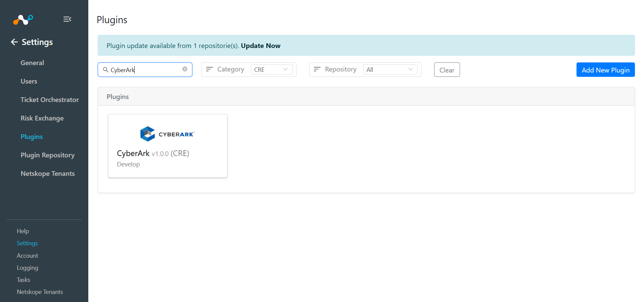Screen dimensions: 644x302
Task: Click the Settings heading text
Action: click(x=37, y=42)
